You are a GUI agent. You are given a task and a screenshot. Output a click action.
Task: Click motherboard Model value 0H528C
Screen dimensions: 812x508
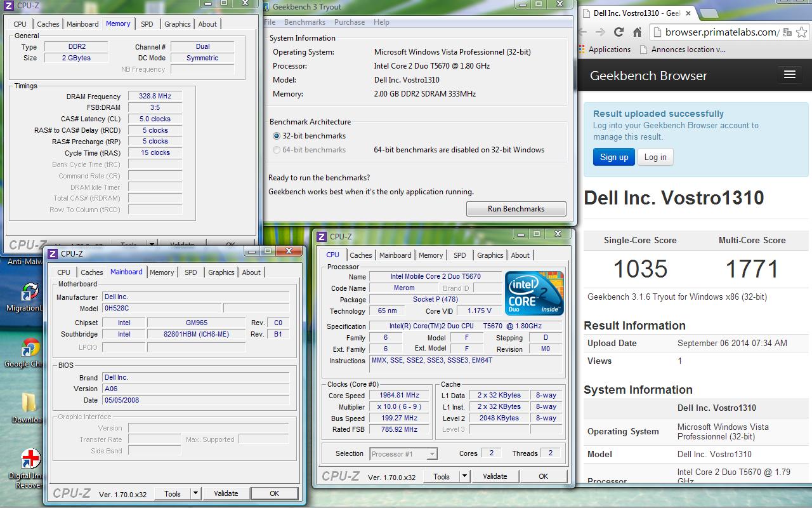point(162,309)
